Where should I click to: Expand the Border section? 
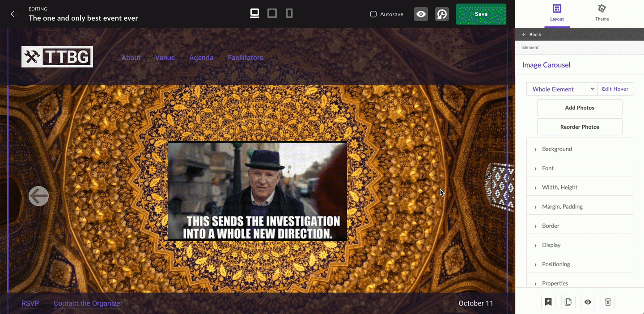(580, 226)
